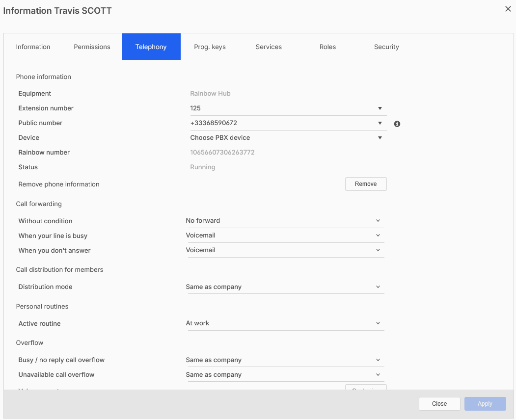This screenshot has height=420, width=516.
Task: Expand Unavailable call overflow dropdown
Action: click(284, 375)
